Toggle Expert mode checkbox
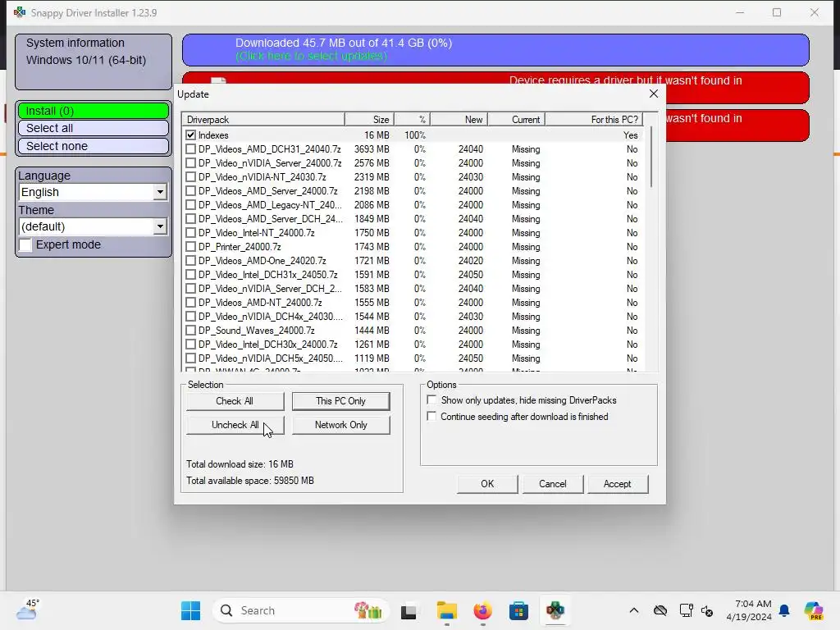Screen dimensions: 840x630 pos(25,244)
